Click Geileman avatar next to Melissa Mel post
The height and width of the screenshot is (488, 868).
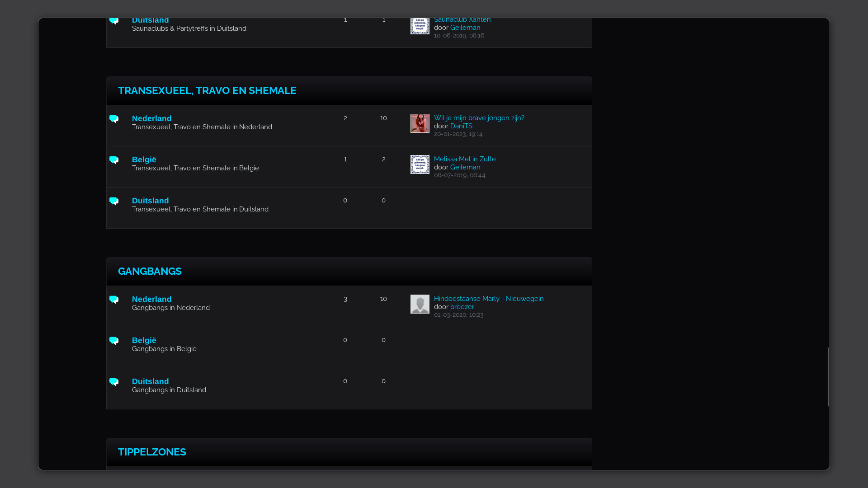point(420,164)
